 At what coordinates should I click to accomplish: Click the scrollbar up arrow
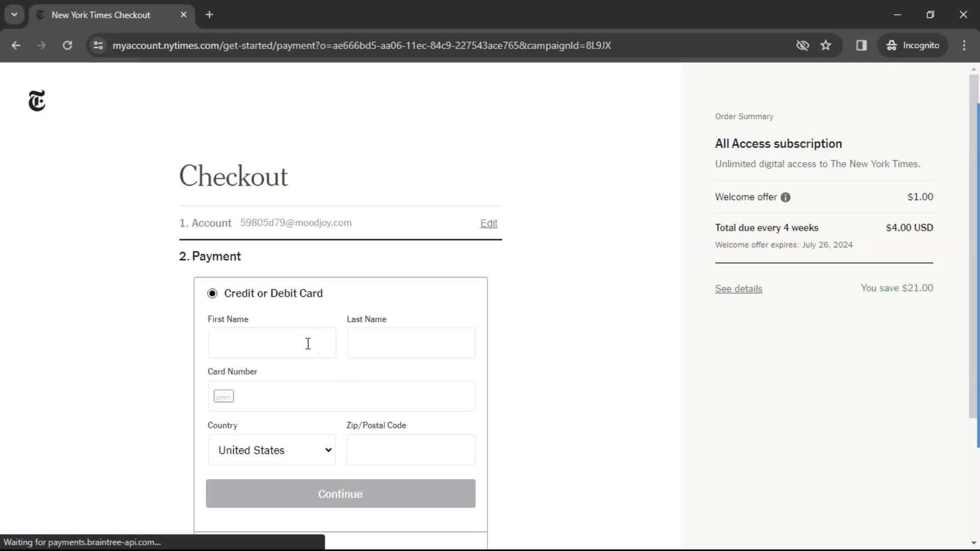pos(974,69)
